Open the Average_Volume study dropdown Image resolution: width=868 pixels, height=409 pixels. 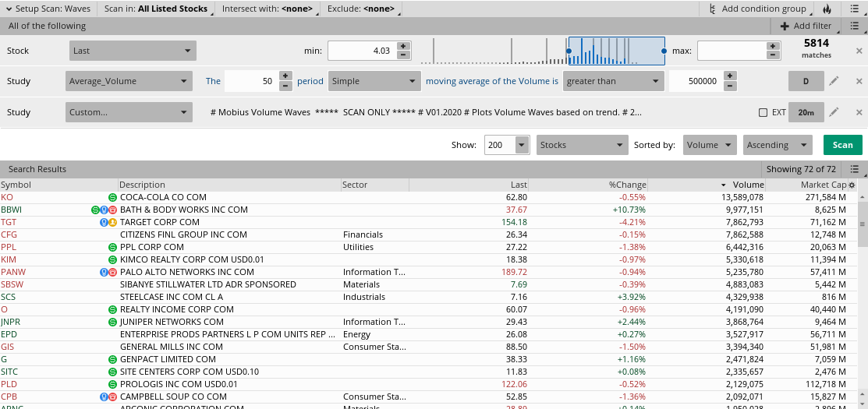[129, 81]
